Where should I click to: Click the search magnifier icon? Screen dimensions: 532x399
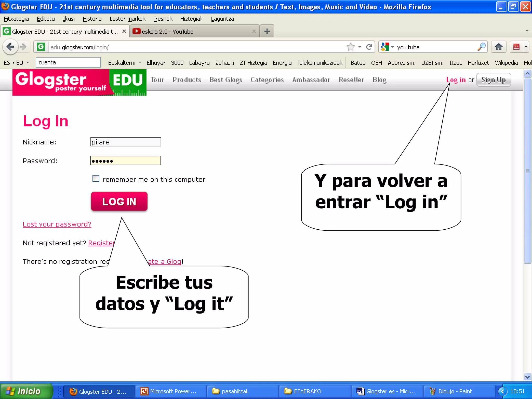[481, 47]
